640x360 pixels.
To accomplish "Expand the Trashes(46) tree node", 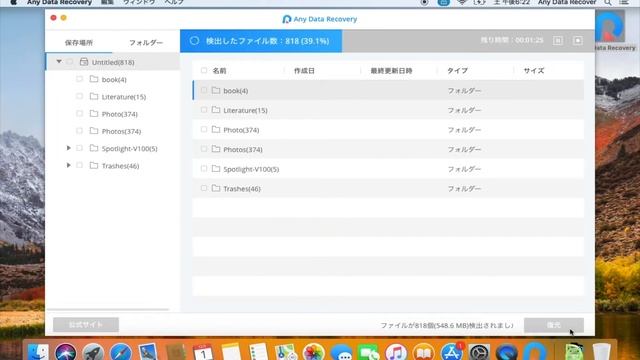I will 69,165.
